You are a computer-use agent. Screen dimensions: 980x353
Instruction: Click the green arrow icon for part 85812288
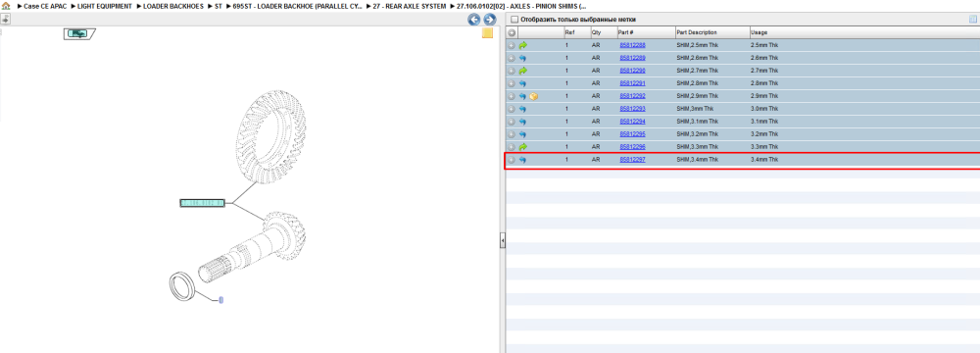(x=523, y=45)
